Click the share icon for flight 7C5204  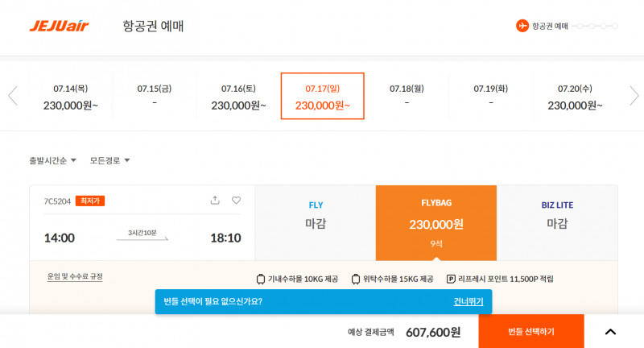215,200
